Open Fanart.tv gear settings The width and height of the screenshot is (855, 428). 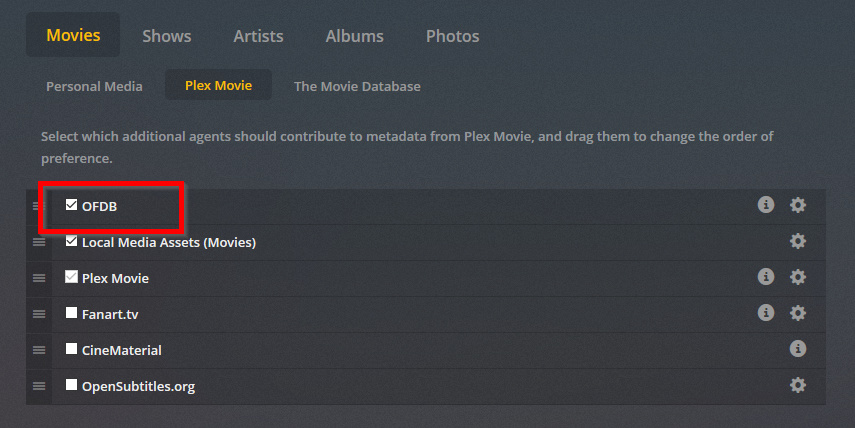pyautogui.click(x=798, y=313)
